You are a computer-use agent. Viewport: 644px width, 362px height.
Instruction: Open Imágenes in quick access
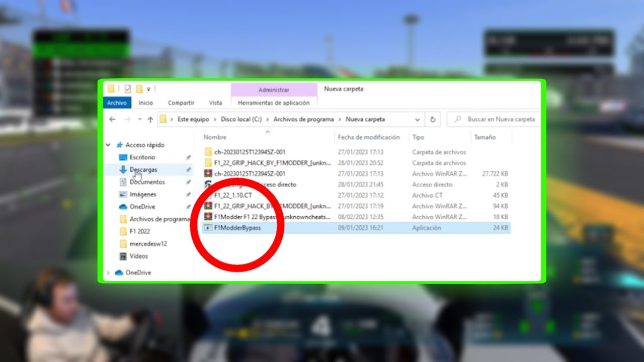(143, 195)
